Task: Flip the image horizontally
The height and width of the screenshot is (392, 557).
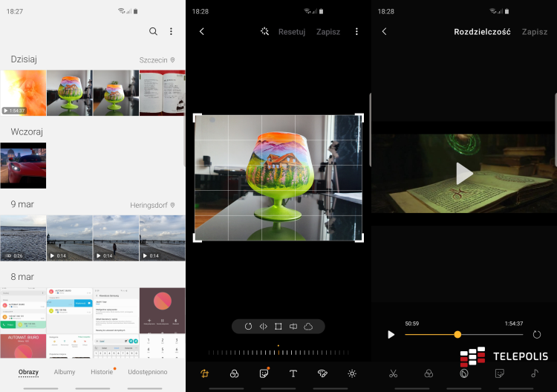Action: click(263, 327)
